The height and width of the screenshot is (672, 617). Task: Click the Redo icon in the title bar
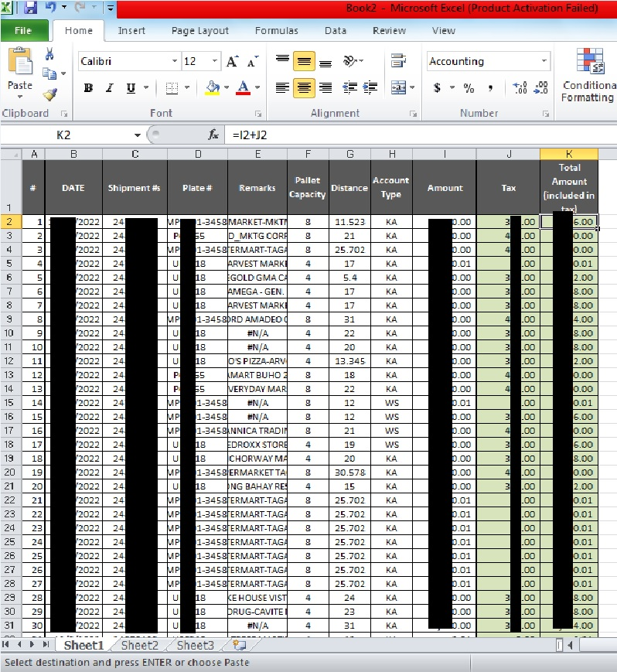pyautogui.click(x=80, y=7)
